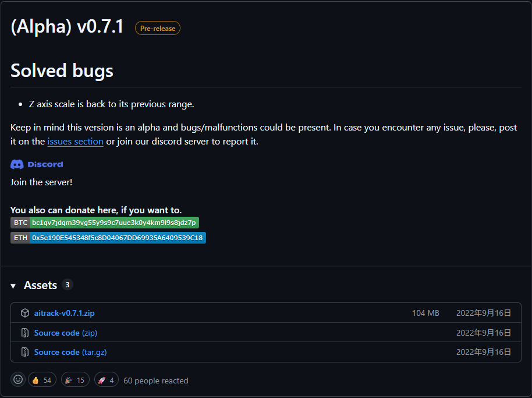Click the file icon beside Source code (zip)
The image size is (532, 398).
pyautogui.click(x=25, y=332)
